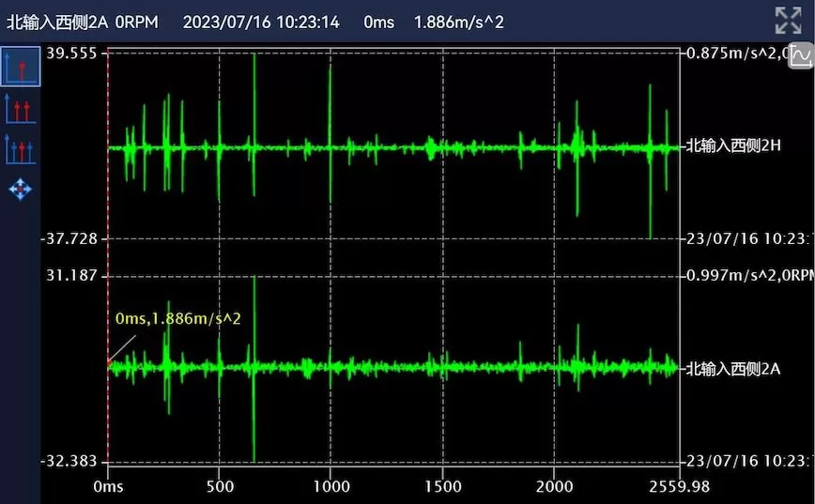Click the 北输入西侧2H channel label
This screenshot has height=504, width=815.
coord(734,145)
